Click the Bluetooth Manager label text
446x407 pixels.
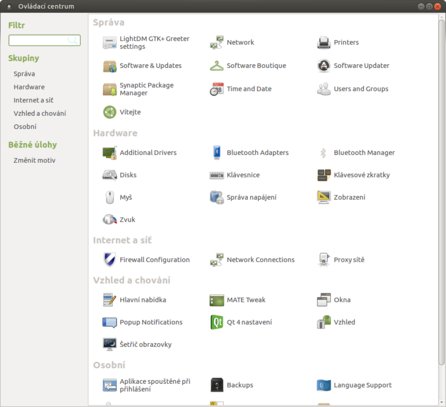pos(364,153)
